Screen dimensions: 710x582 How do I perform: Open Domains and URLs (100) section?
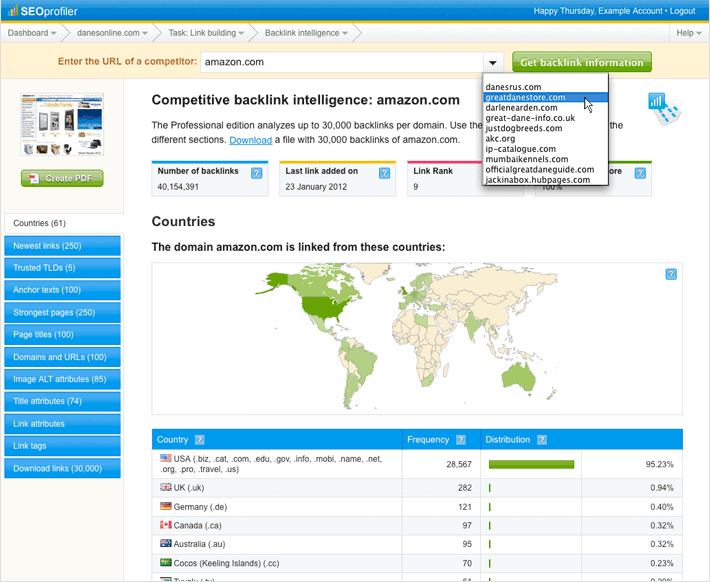62,357
